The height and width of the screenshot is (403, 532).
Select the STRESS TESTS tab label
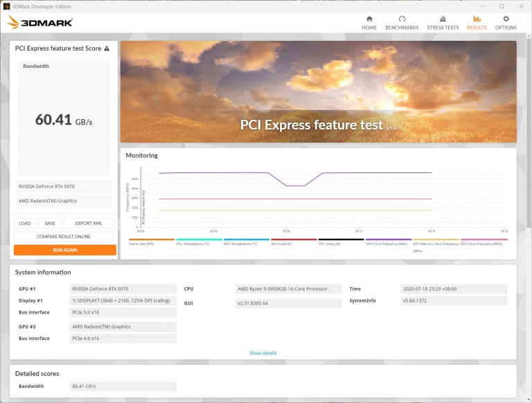coord(443,28)
